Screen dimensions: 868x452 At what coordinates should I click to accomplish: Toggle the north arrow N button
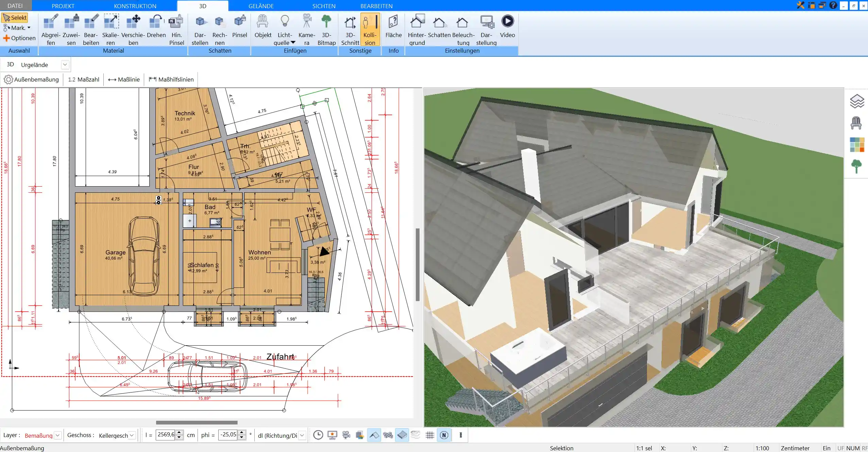[x=444, y=435]
